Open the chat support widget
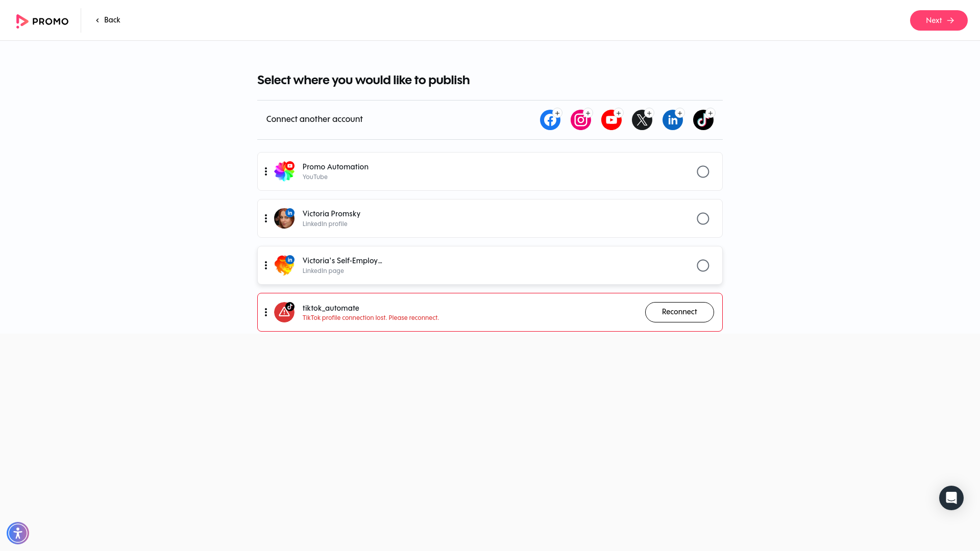 951,497
